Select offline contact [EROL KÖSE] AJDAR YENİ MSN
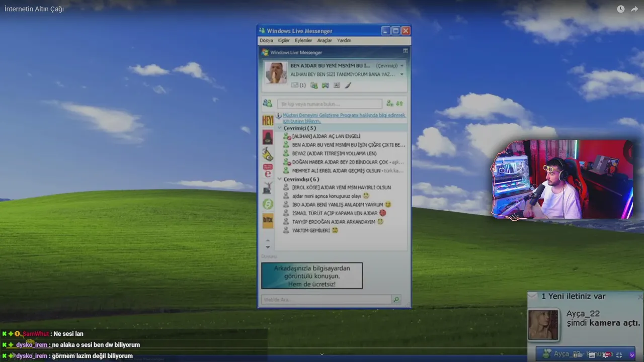 (337, 188)
